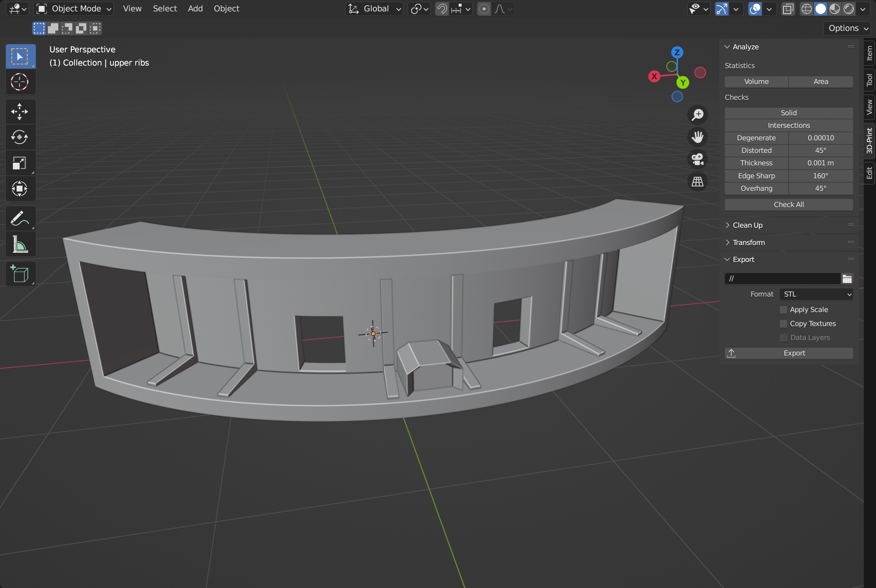Open the pivot point dropdown
The image size is (876, 588).
click(419, 8)
